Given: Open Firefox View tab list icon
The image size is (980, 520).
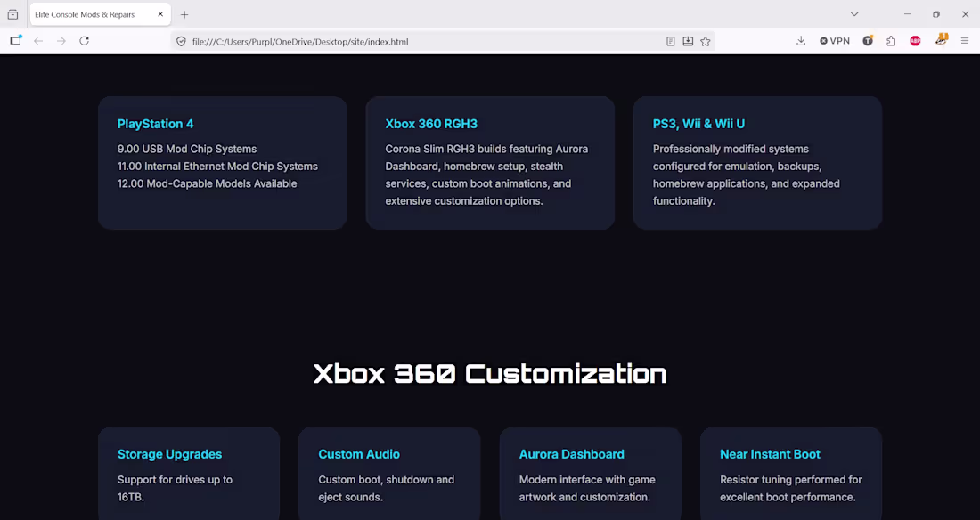Looking at the screenshot, I should point(12,14).
